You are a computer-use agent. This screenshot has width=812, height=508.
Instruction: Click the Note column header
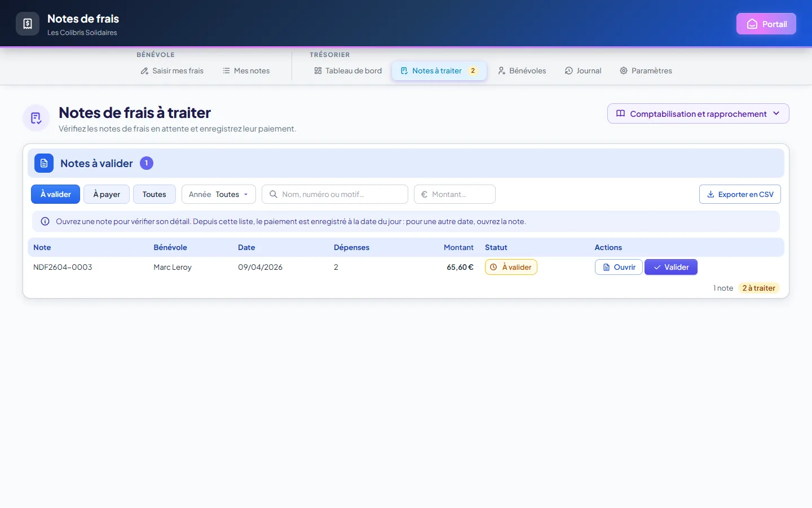[42, 247]
